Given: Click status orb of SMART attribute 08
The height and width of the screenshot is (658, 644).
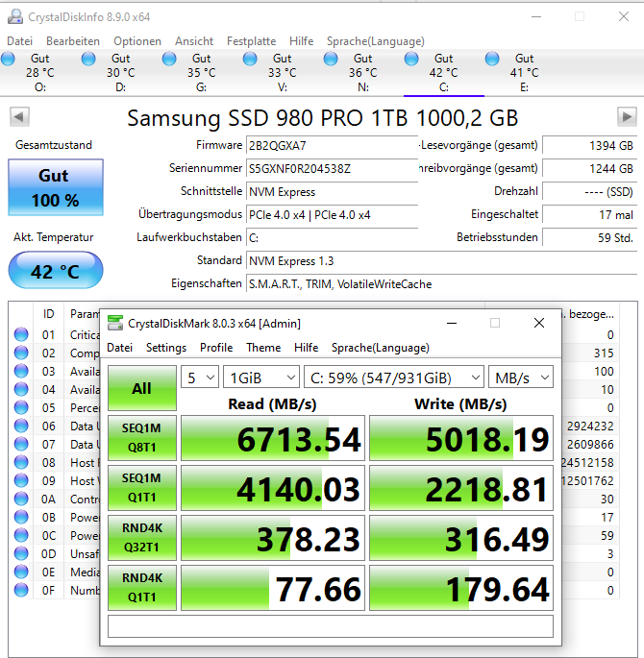Looking at the screenshot, I should [21, 462].
